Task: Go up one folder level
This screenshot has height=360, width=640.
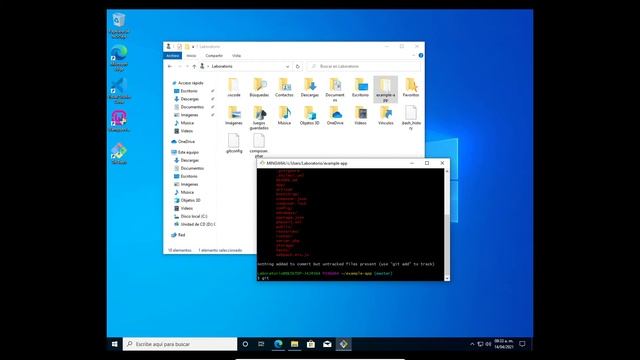Action: [x=194, y=66]
